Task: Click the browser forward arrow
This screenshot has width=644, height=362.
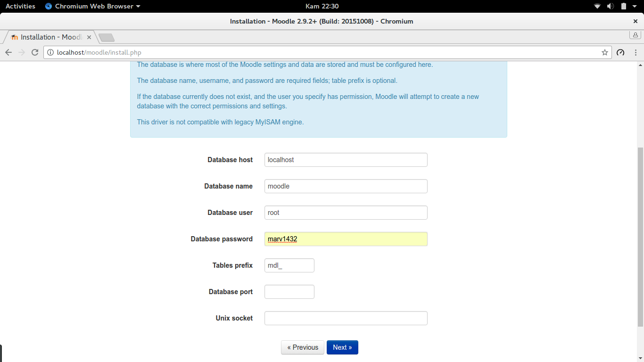Action: 22,52
